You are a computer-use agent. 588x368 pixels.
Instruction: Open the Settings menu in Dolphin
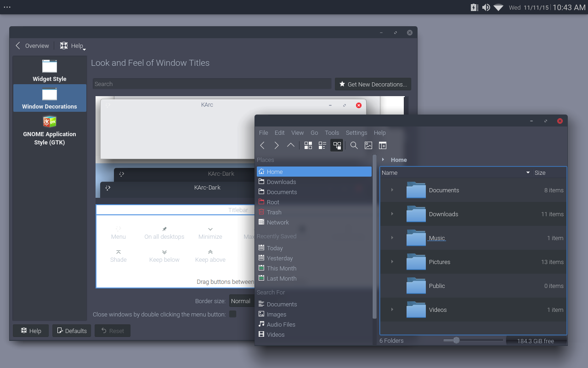356,132
